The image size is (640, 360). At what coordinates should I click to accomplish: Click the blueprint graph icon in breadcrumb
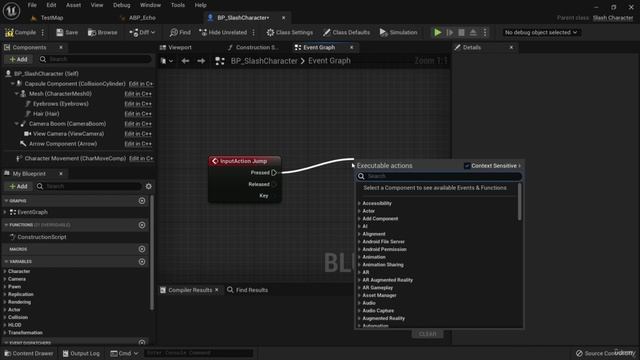click(220, 61)
